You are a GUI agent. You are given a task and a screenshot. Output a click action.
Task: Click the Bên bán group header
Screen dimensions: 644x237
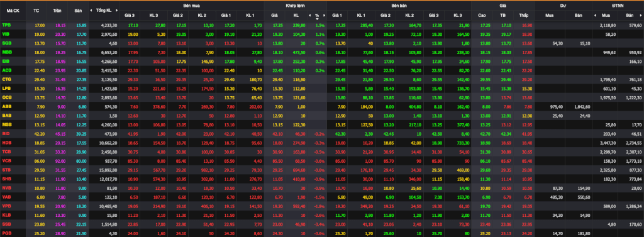[399, 6]
